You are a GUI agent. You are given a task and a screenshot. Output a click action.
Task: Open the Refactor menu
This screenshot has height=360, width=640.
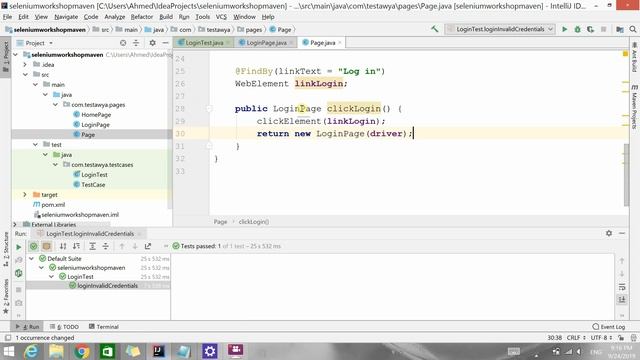pyautogui.click(x=142, y=17)
